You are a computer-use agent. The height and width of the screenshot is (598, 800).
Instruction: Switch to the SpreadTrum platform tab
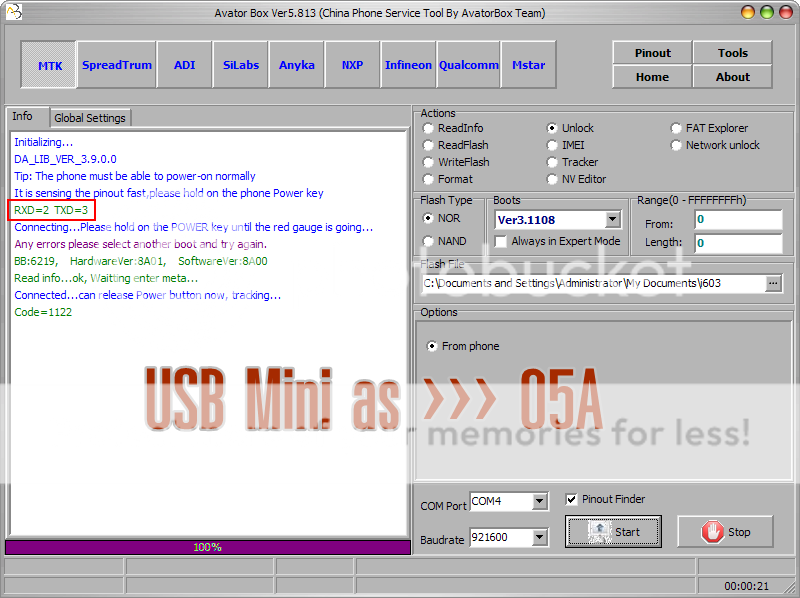tap(117, 65)
